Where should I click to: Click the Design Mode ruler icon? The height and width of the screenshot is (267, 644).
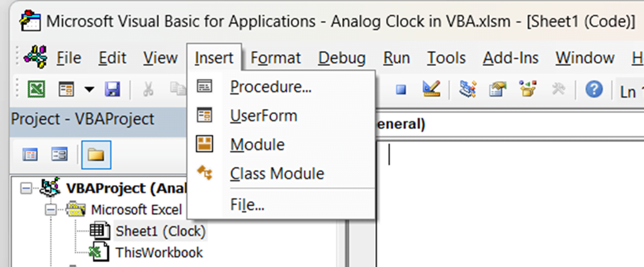coord(431,89)
